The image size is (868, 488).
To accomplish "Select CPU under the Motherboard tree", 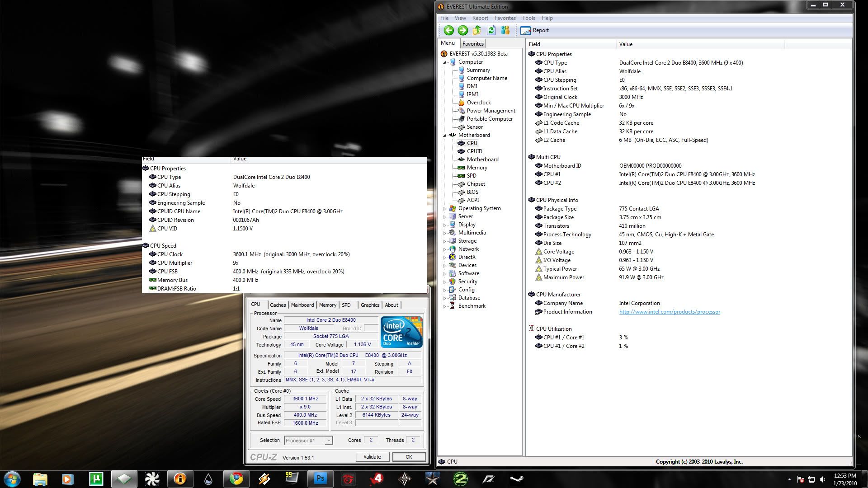I will pos(472,143).
